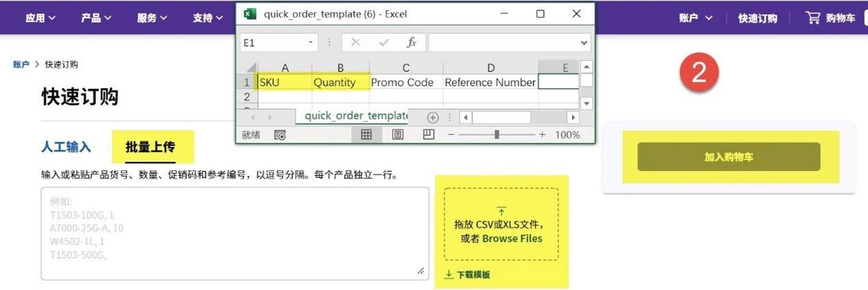Expand the Name Box dropdown arrow
Image resolution: width=868 pixels, height=290 pixels.
(x=311, y=42)
